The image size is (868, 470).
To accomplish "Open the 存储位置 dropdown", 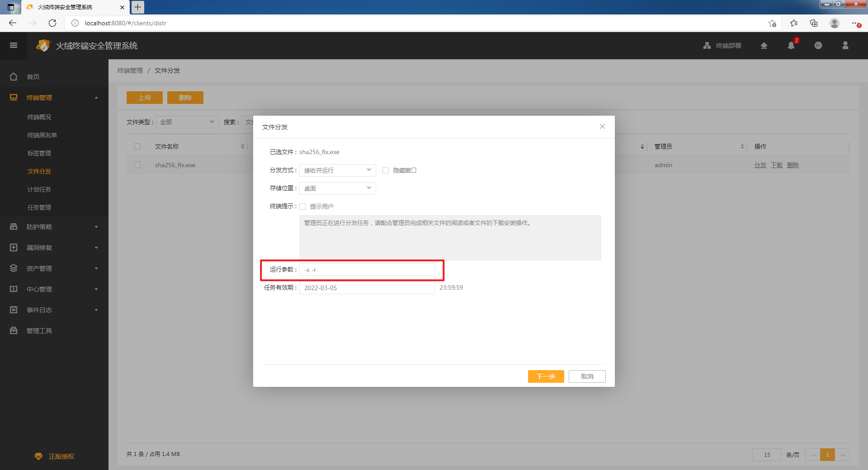I will click(x=337, y=188).
